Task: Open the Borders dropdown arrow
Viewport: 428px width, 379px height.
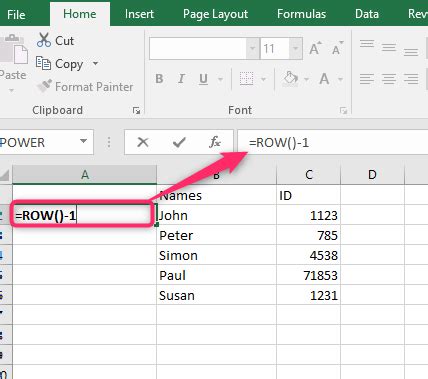Action: click(x=263, y=79)
